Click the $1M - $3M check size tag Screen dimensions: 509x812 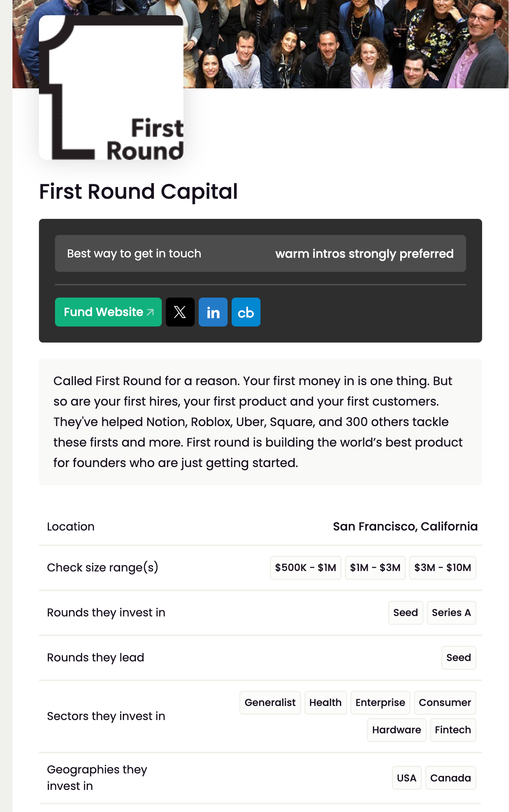(375, 567)
